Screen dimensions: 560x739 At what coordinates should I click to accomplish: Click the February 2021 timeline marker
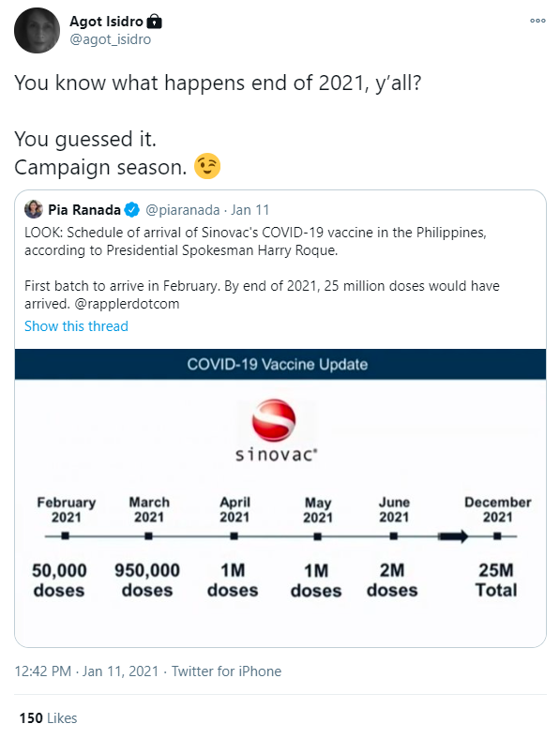pyautogui.click(x=66, y=535)
